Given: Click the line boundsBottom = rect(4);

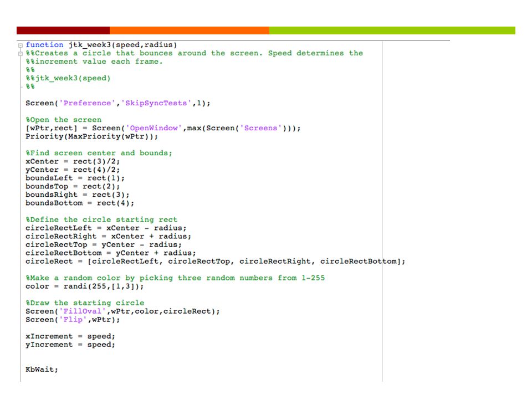Looking at the screenshot, I should (80, 203).
